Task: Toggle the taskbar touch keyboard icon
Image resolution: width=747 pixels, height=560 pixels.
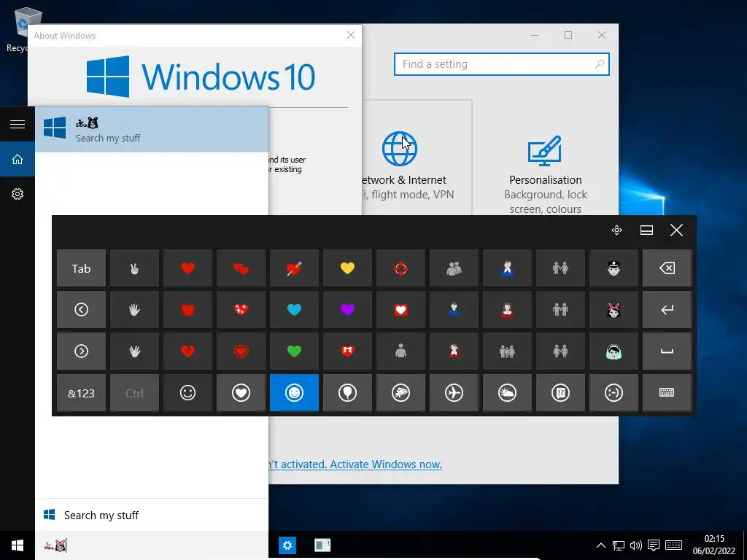Action: (673, 545)
